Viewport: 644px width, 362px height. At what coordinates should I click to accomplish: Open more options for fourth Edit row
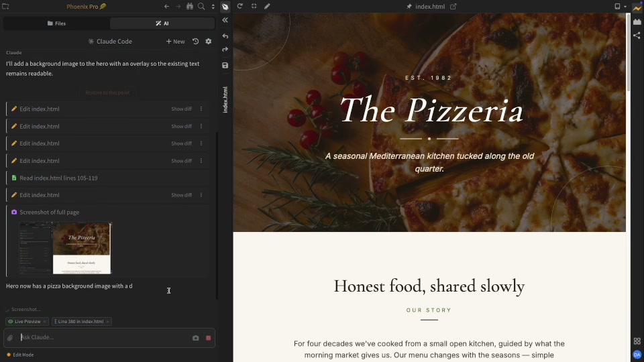pos(201,161)
